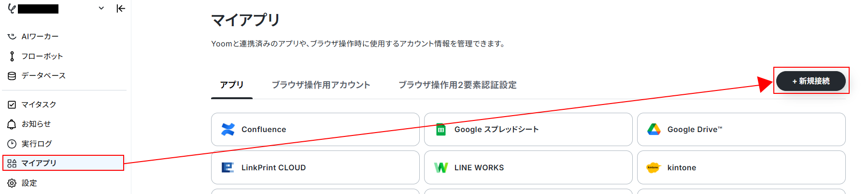Switch to ブラウザ操作用アカウント tab
868x194 pixels.
tap(321, 85)
